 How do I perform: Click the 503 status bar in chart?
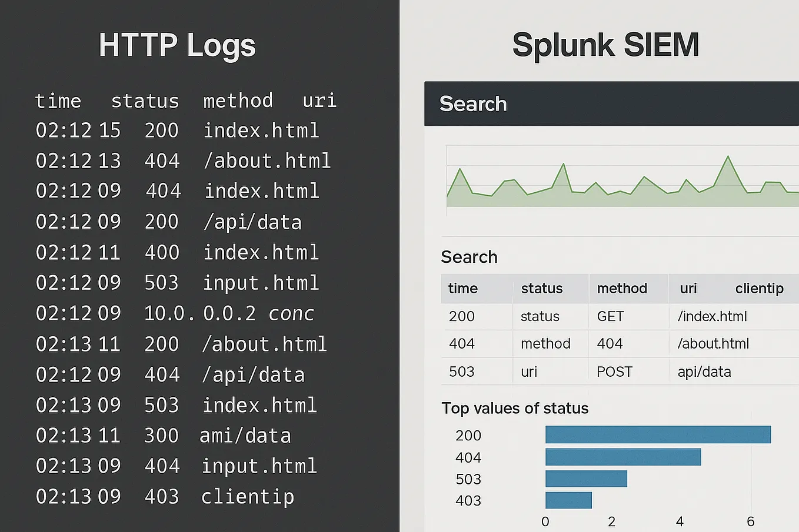586,479
